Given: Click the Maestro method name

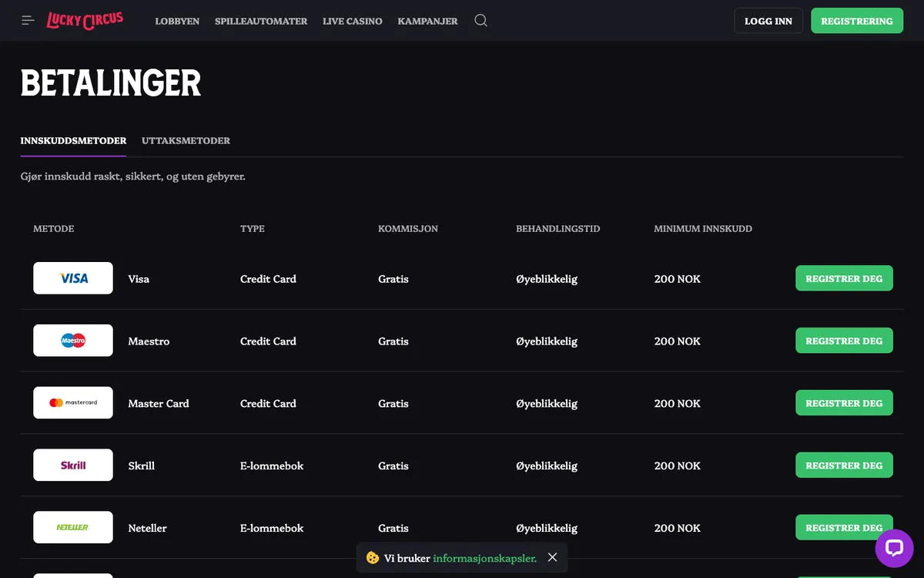Looking at the screenshot, I should point(149,341).
